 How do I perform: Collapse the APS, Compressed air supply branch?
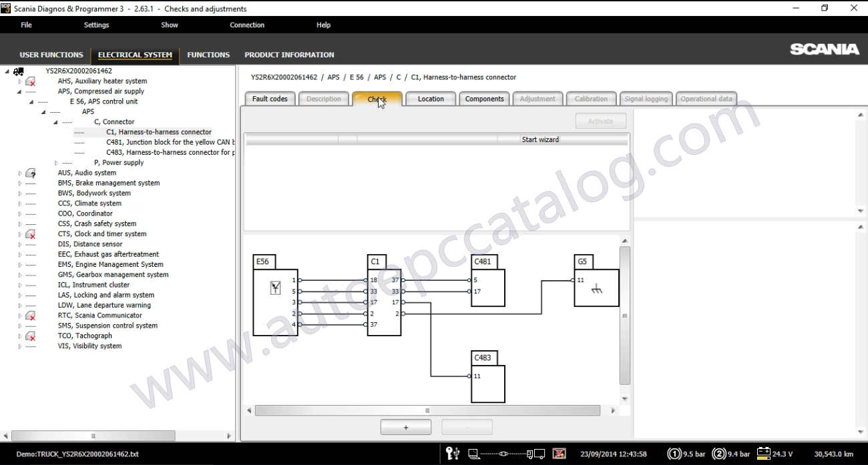click(19, 91)
